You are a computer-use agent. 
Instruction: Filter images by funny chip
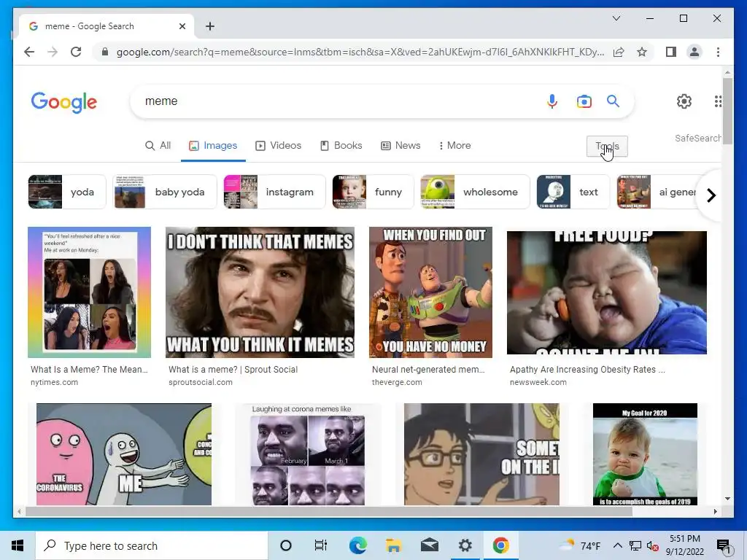373,192
